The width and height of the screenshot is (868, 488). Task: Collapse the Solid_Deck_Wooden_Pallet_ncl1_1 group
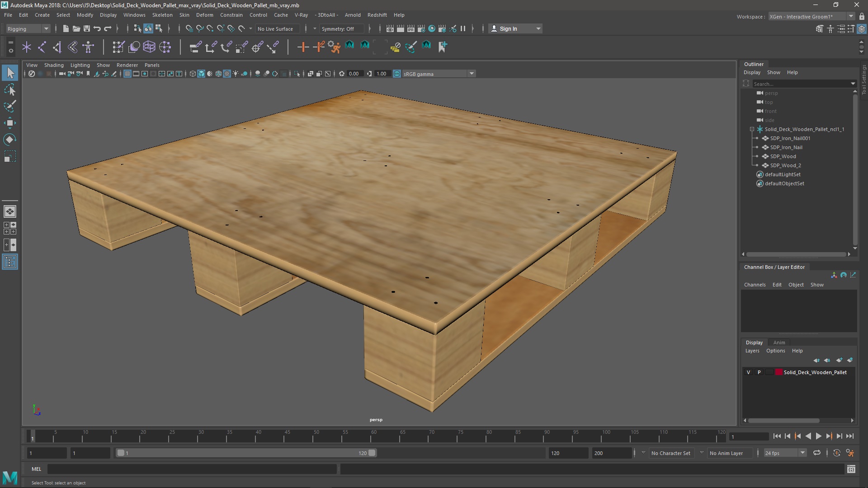pos(752,129)
